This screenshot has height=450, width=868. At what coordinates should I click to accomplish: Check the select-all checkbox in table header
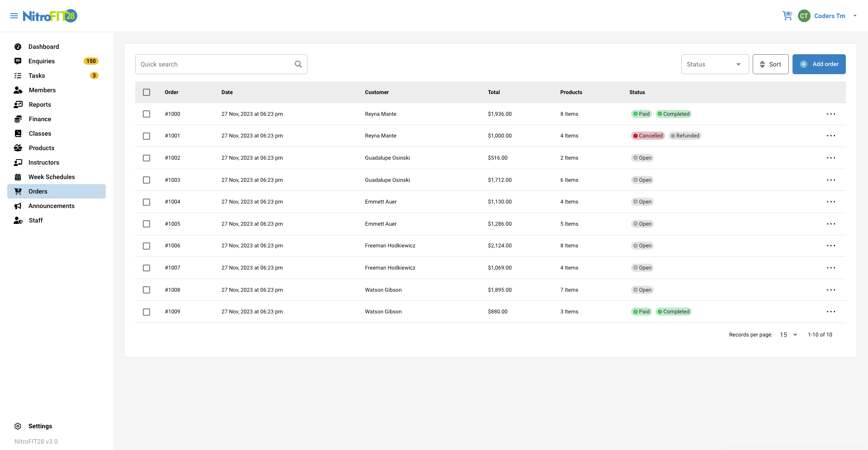tap(146, 92)
